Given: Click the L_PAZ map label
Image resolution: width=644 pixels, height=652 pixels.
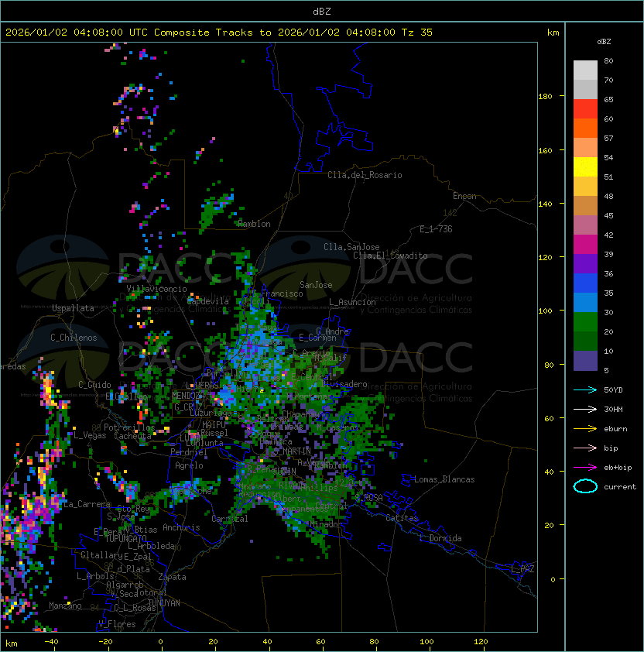Looking at the screenshot, I should click(x=522, y=569).
